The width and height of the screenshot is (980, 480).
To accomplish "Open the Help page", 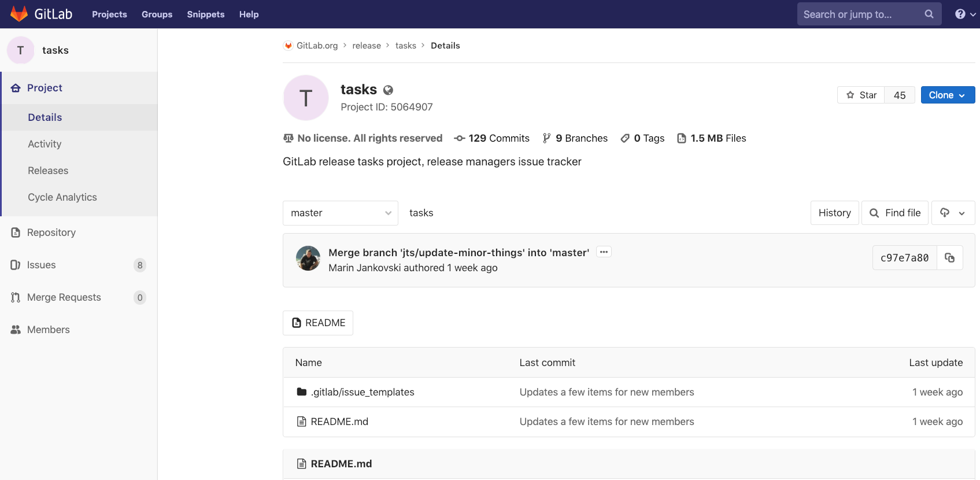I will tap(249, 14).
